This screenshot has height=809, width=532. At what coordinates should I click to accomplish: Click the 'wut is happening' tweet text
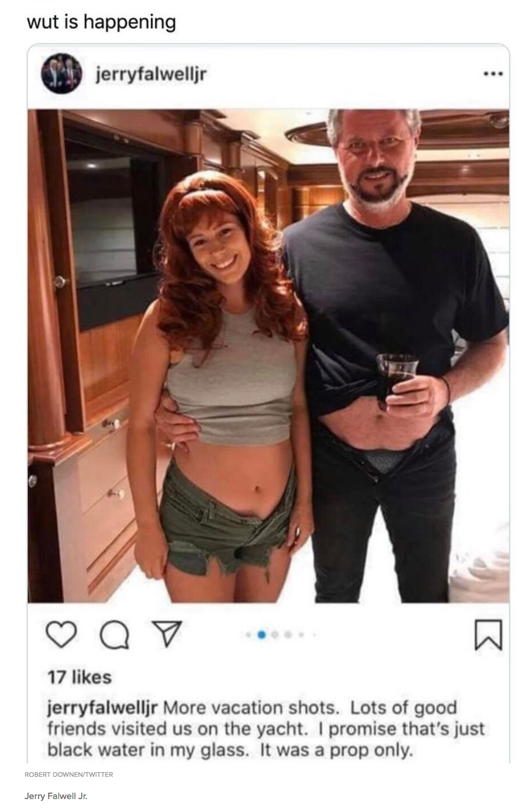click(x=101, y=22)
